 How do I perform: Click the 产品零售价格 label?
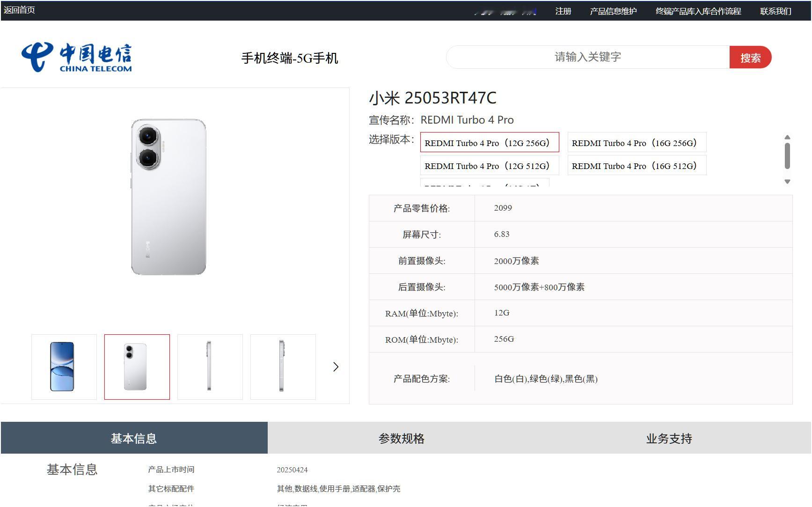[422, 208]
